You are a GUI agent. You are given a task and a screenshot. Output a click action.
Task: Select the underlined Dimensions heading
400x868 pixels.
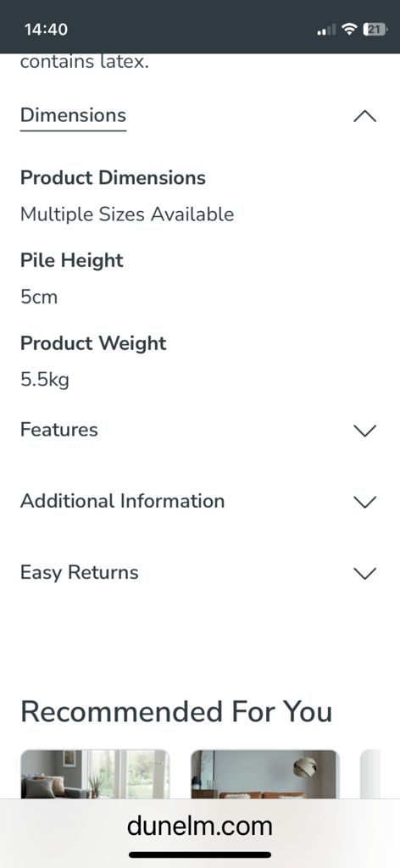pos(73,115)
